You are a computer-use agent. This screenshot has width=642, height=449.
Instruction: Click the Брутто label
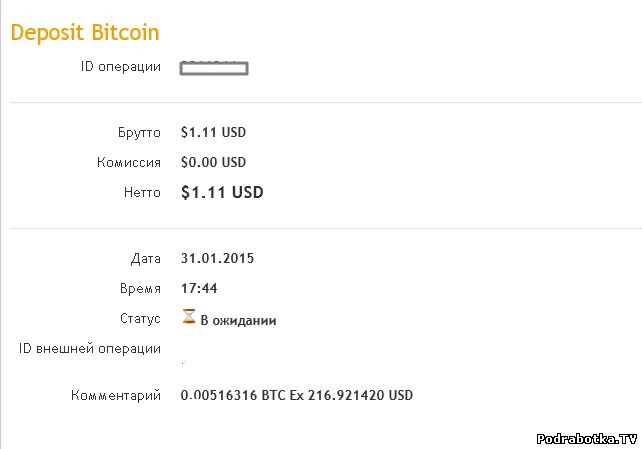pos(139,132)
